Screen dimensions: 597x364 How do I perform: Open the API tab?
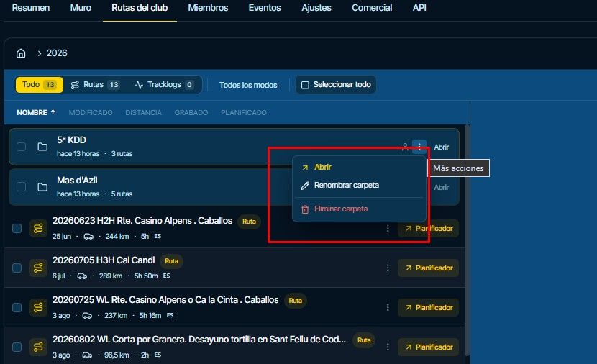point(419,8)
